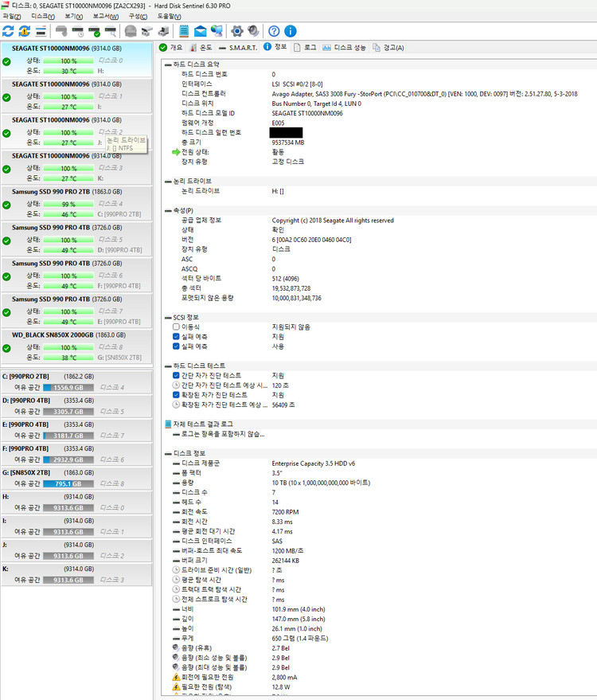Open the 보고서 menu
Image resolution: width=597 pixels, height=700 pixels.
tap(106, 17)
